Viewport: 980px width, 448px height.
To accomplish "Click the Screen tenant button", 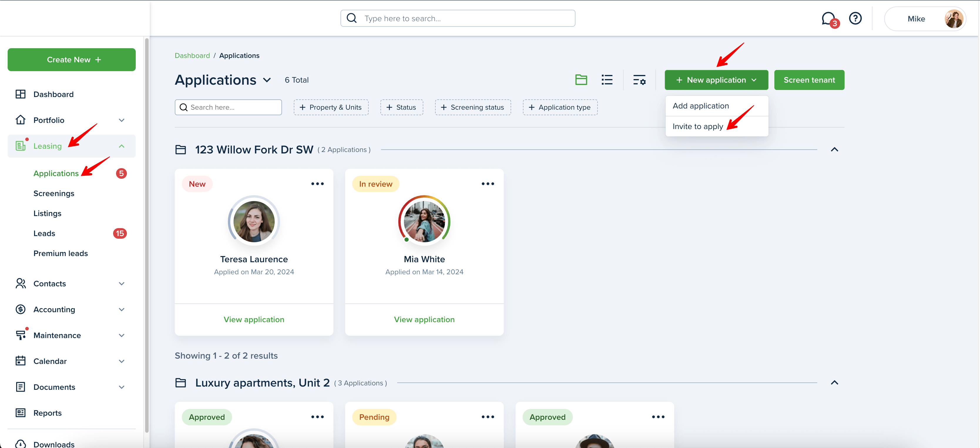I will click(809, 80).
